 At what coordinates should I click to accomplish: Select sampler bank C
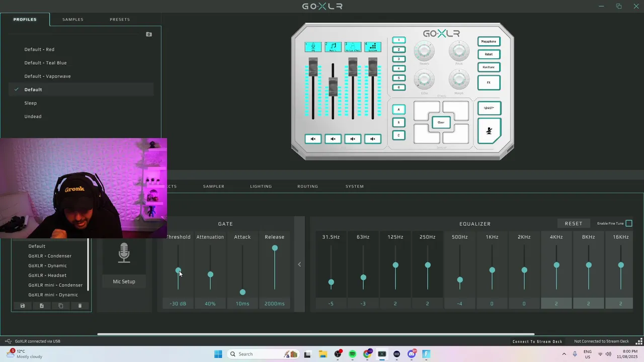coord(398,135)
